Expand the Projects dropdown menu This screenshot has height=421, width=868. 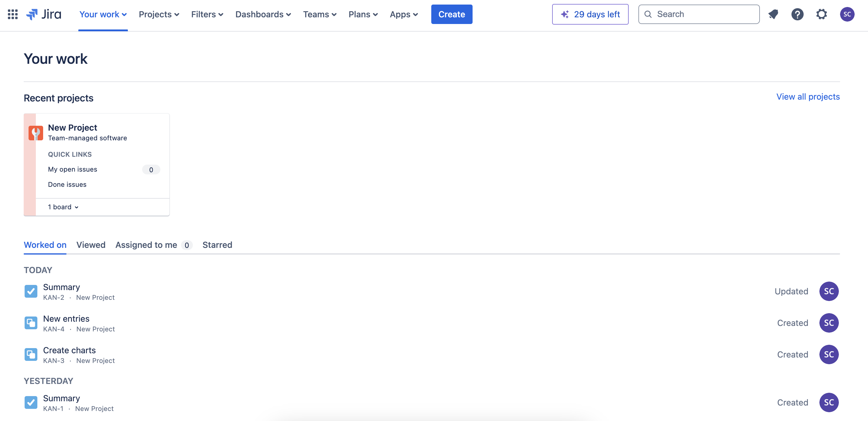click(159, 14)
